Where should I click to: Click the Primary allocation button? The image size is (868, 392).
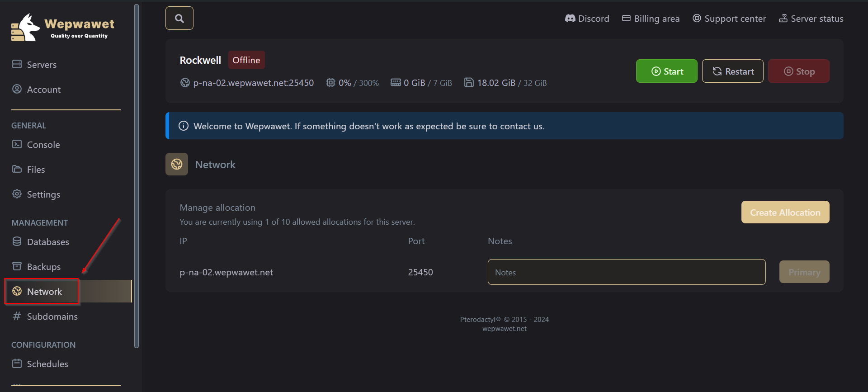[x=804, y=272]
